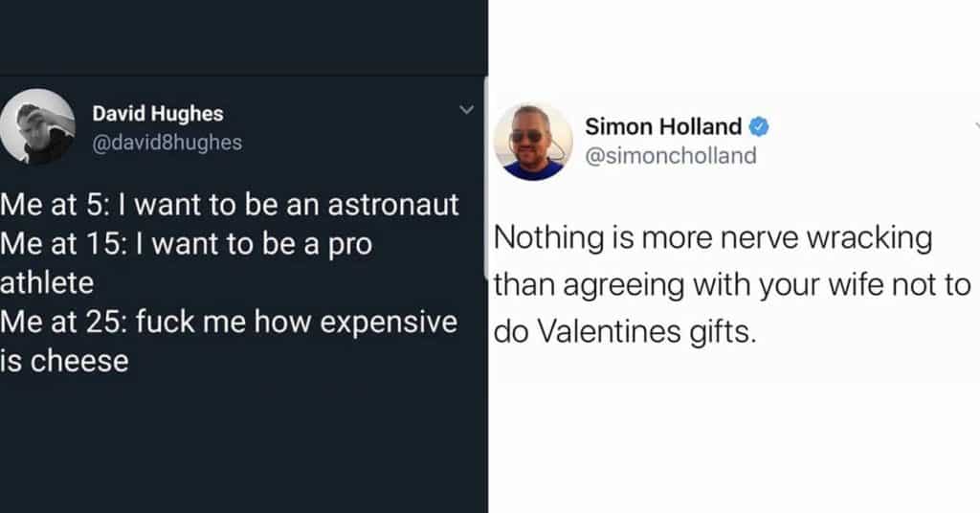Click the 'is cheese' text line
Viewport: 980px width, 513px height.
[x=64, y=361]
